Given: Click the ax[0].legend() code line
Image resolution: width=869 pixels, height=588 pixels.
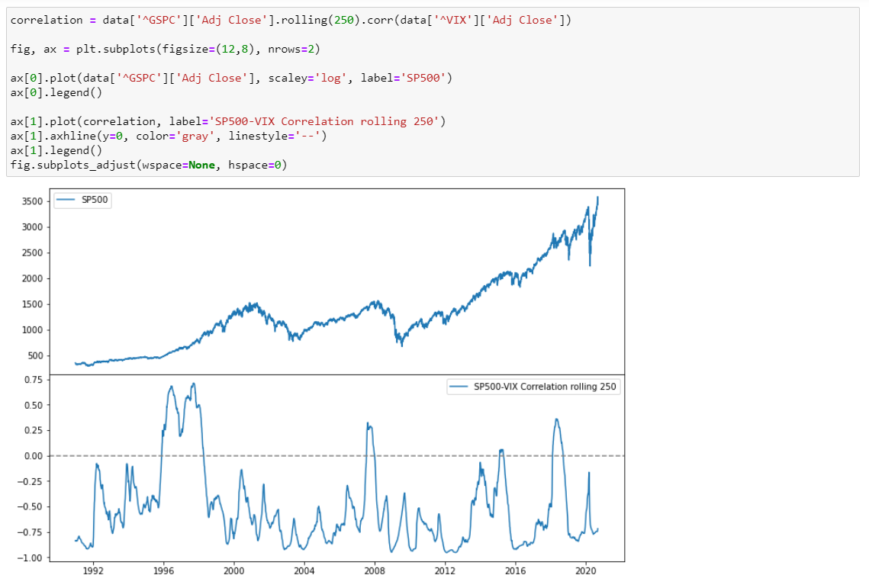Looking at the screenshot, I should click(56, 92).
